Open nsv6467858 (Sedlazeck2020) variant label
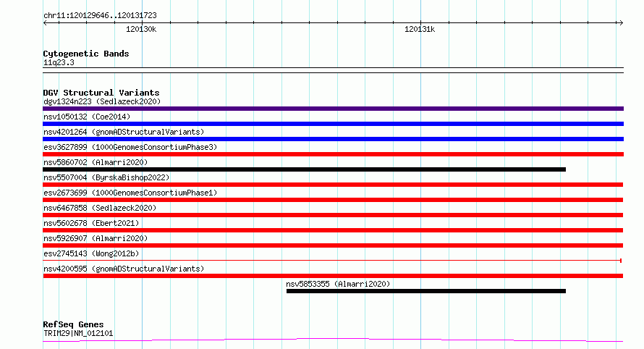The width and height of the screenshot is (644, 349). pos(100,208)
